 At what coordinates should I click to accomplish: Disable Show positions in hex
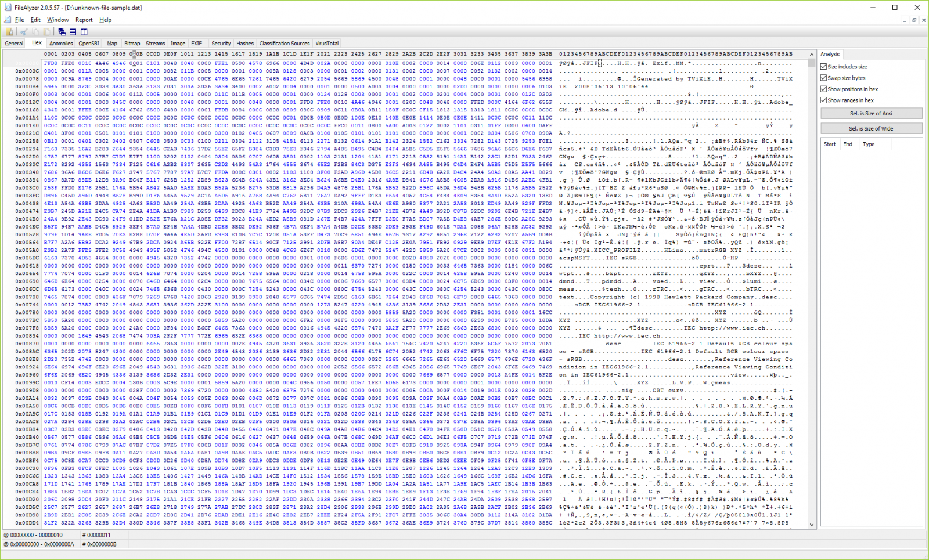pyautogui.click(x=823, y=89)
